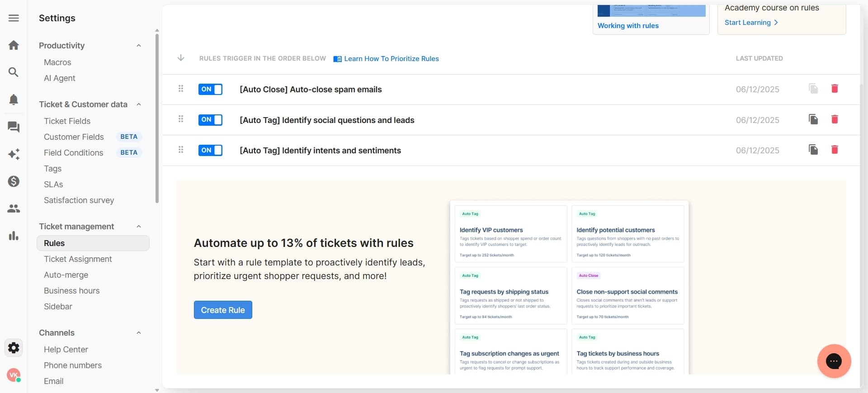Open the Home icon in sidebar

click(14, 45)
